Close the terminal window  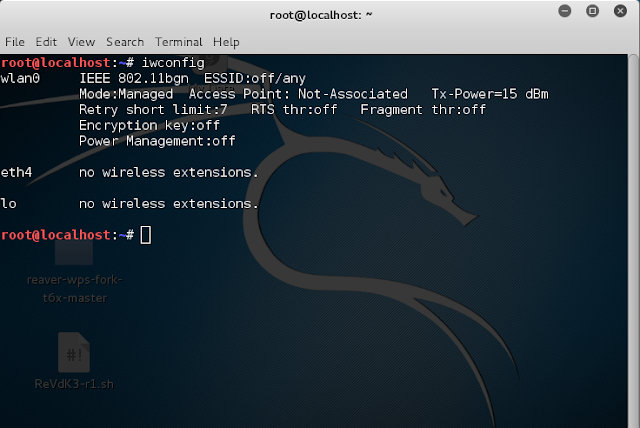tap(620, 11)
